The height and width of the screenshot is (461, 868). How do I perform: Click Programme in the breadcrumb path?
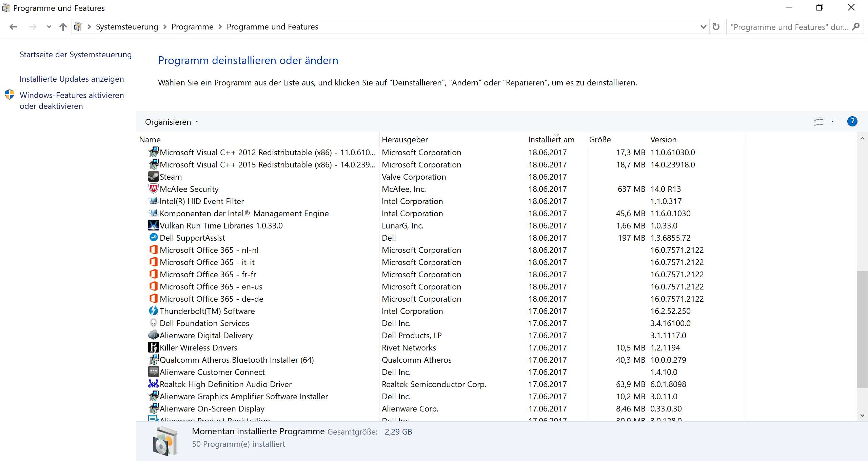coord(192,27)
